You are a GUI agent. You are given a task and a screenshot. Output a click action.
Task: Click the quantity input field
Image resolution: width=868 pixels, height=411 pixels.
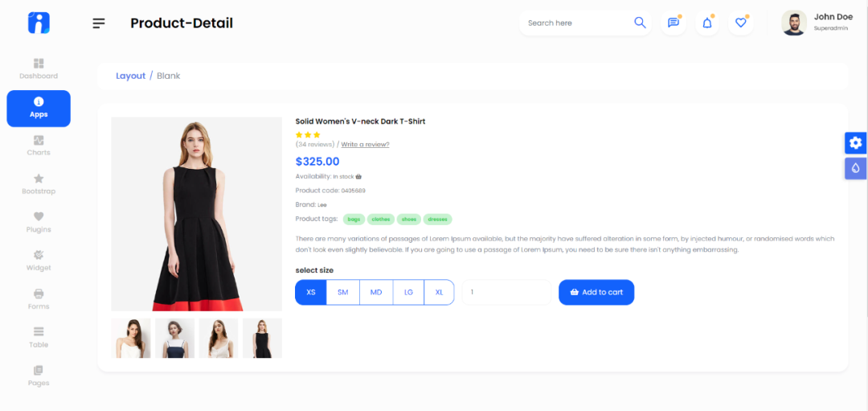(x=506, y=293)
